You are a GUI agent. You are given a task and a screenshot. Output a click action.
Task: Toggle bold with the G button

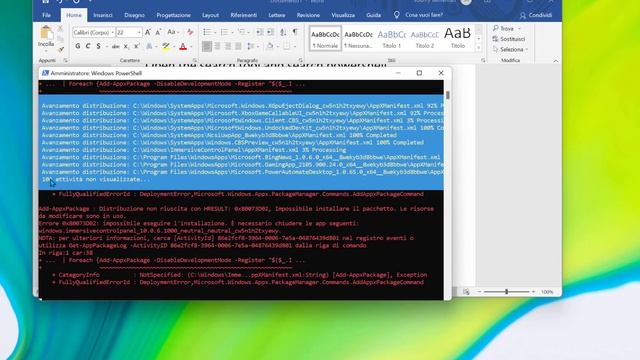78,47
